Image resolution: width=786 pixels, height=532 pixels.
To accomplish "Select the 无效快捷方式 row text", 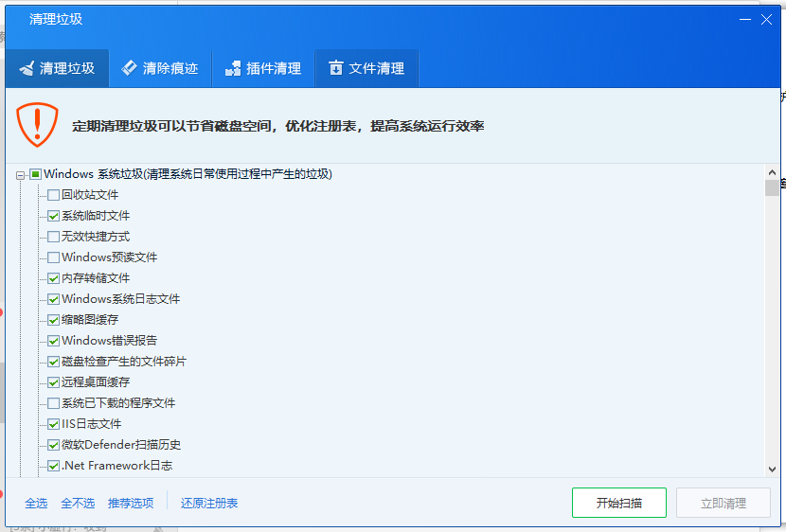I will tap(96, 237).
